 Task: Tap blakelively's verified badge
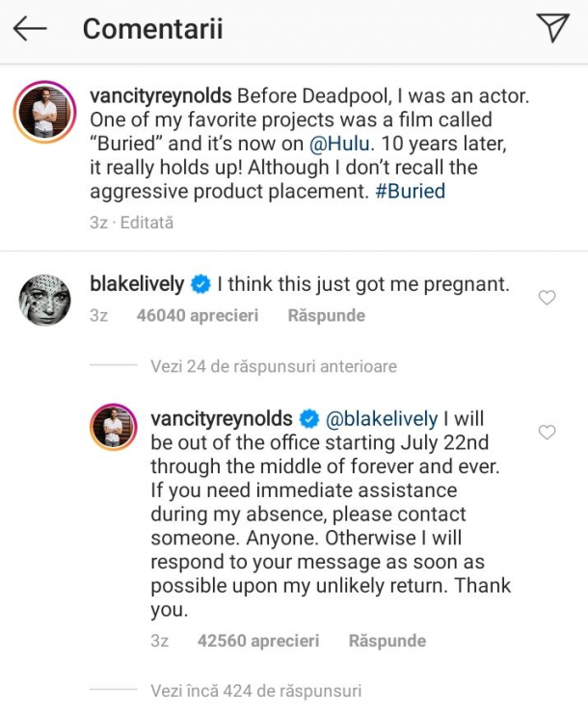(x=200, y=284)
